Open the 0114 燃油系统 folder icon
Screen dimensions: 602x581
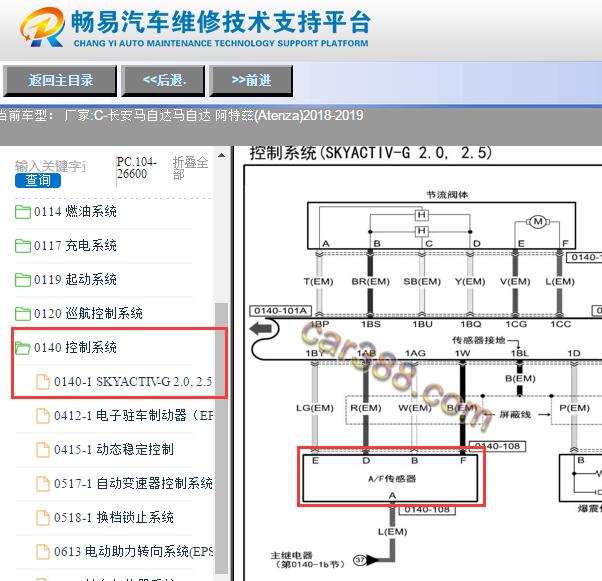point(23,212)
